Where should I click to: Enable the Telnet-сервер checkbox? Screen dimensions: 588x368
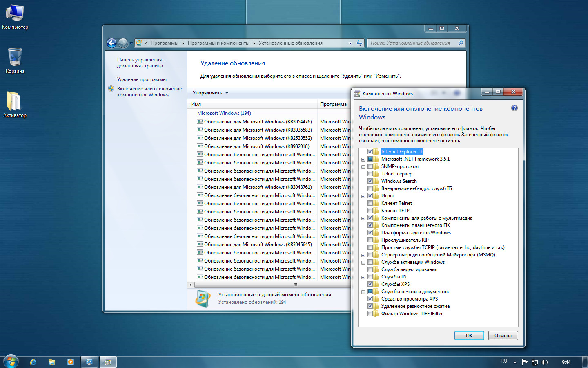tap(370, 174)
